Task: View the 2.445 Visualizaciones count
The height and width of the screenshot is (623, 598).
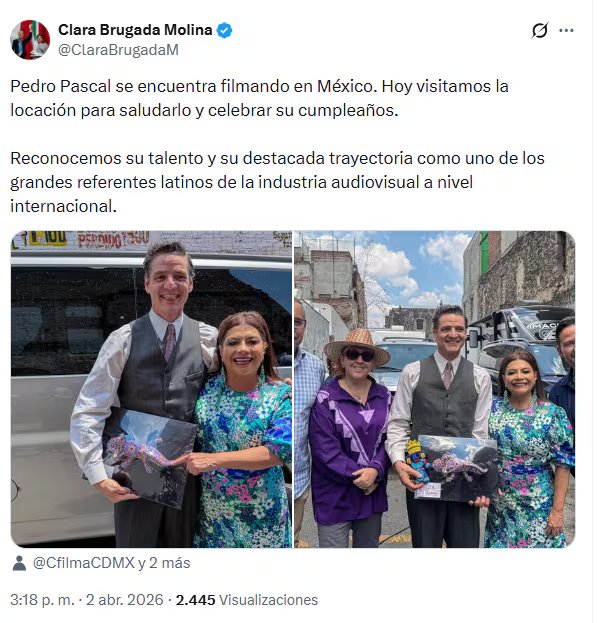Action: click(x=247, y=600)
